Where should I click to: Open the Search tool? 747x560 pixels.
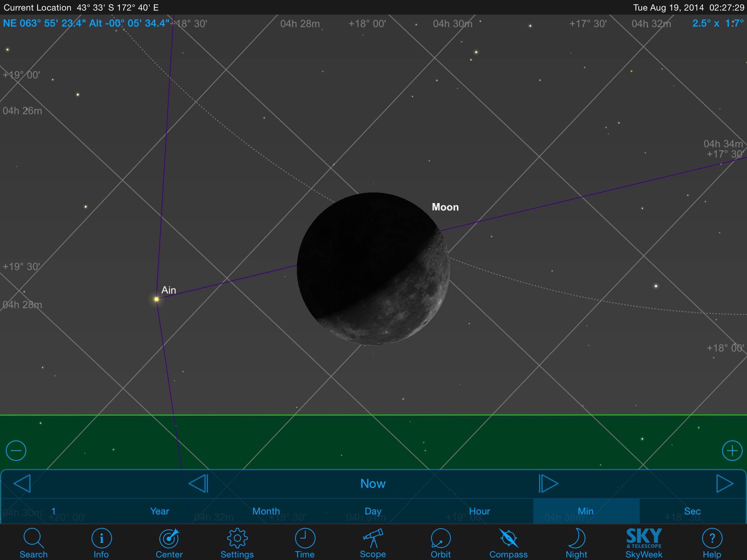point(34,543)
